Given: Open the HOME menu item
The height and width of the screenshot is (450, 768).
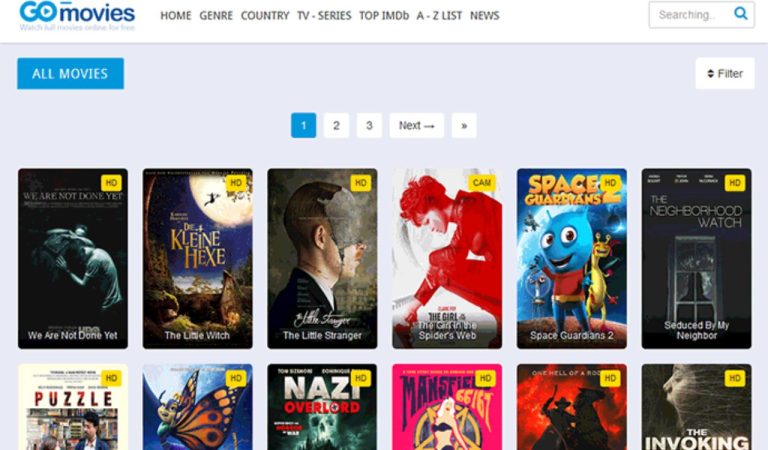Looking at the screenshot, I should (x=176, y=16).
